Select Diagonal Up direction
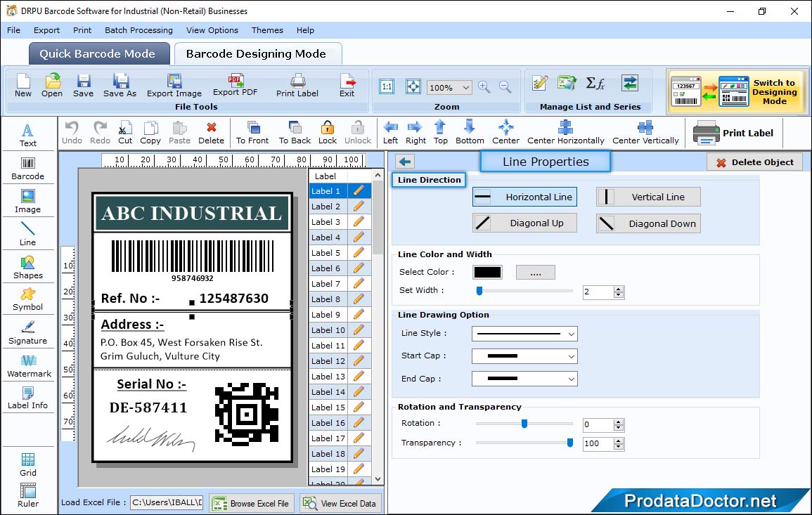 (x=524, y=223)
